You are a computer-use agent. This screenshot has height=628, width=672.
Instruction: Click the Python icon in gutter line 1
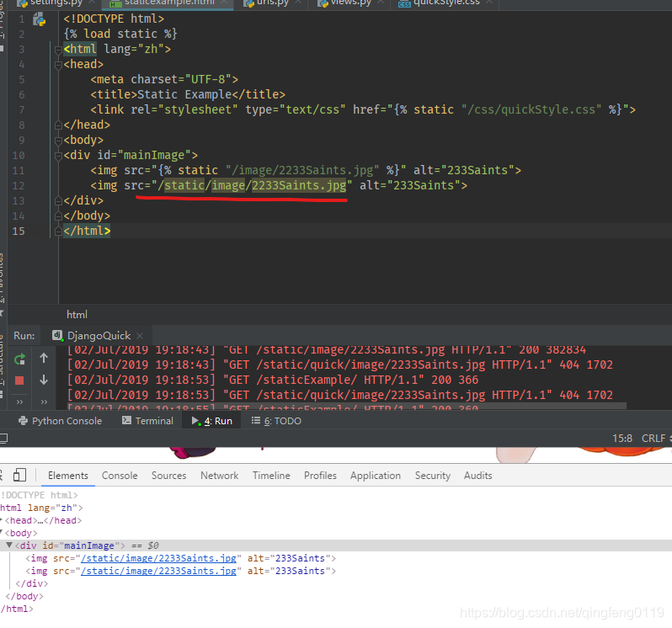click(x=39, y=19)
